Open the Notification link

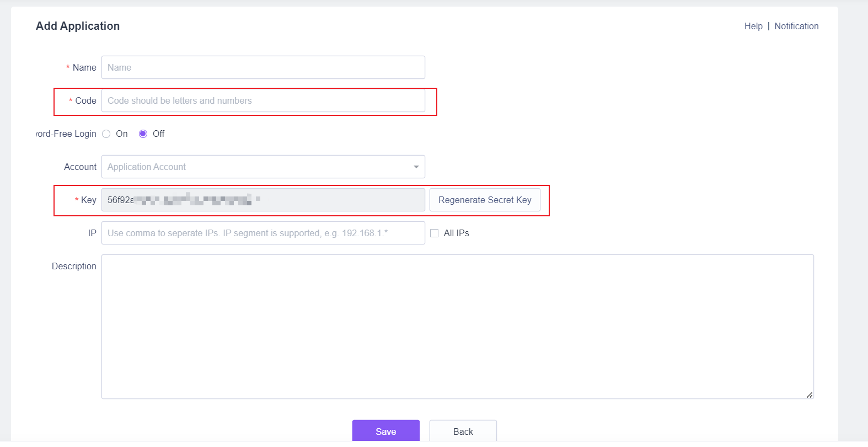[x=796, y=26]
